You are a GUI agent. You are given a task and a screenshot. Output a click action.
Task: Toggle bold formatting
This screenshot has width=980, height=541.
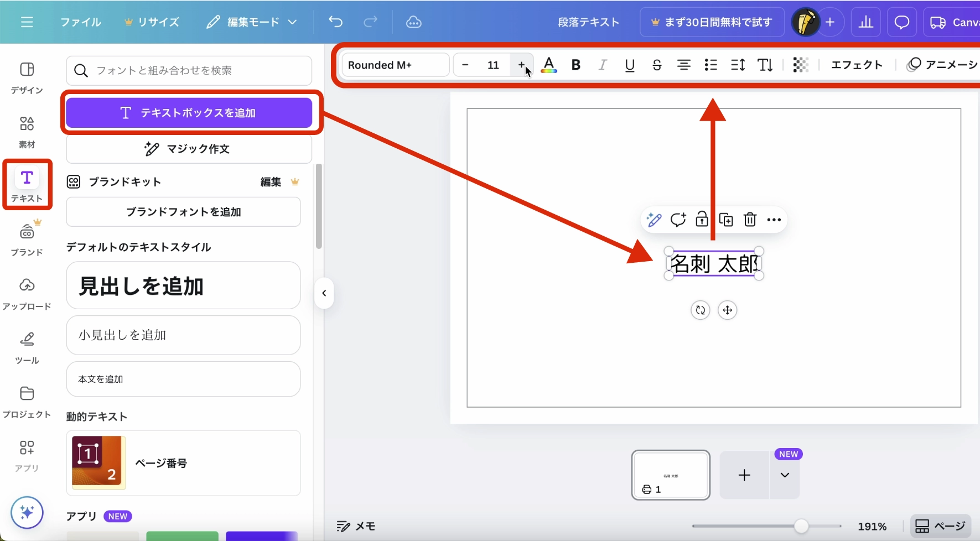pos(575,65)
